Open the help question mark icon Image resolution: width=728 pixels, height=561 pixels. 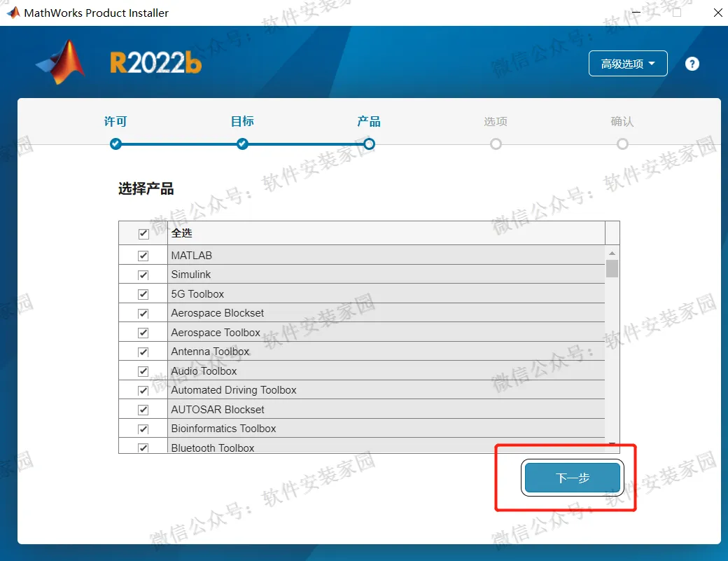pos(692,64)
